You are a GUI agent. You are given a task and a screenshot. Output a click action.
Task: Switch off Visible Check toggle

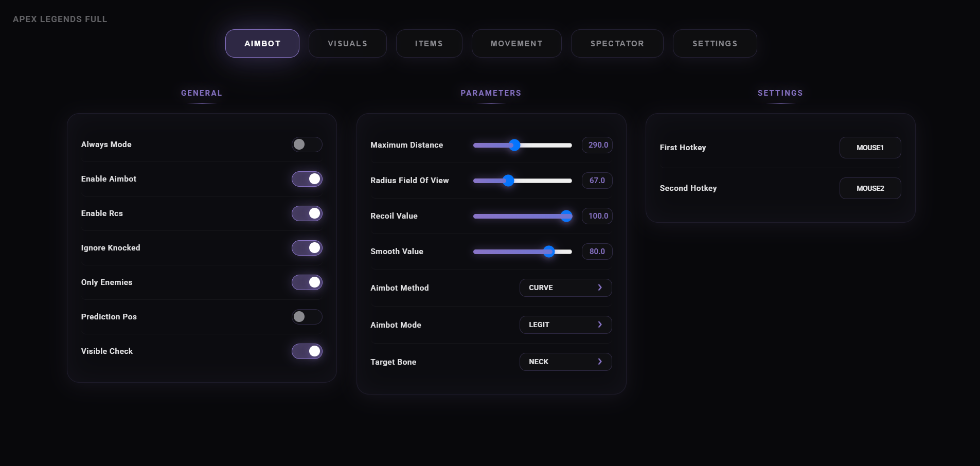307,351
